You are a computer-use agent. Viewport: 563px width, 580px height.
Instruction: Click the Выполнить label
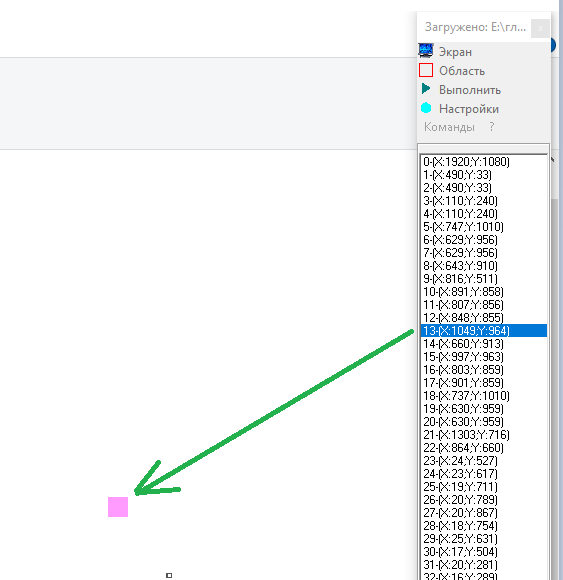(x=470, y=90)
